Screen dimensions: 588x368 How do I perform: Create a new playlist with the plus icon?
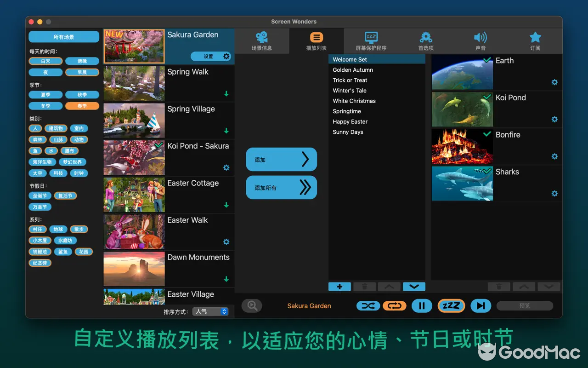tap(339, 286)
